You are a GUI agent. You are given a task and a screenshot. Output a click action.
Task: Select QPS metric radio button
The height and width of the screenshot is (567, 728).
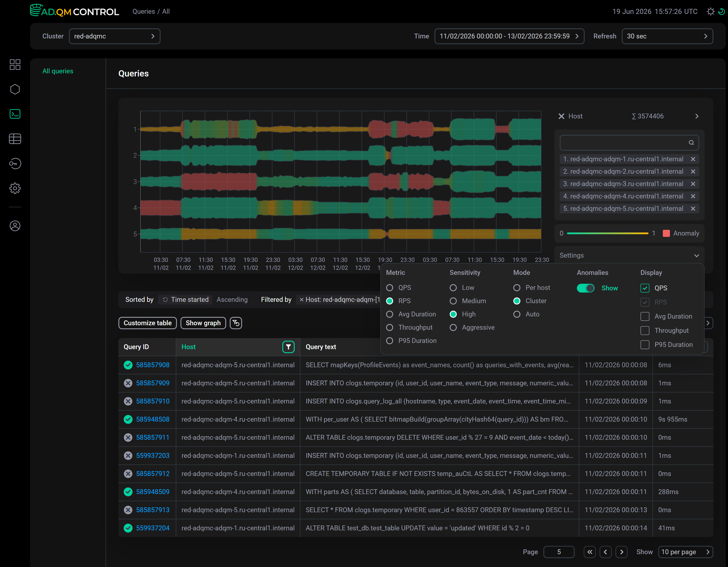click(x=389, y=287)
